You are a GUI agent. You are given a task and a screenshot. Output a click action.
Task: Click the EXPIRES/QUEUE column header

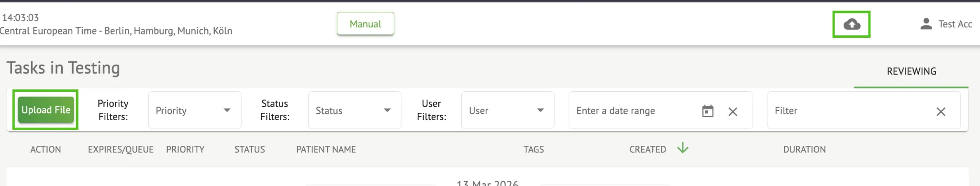121,149
